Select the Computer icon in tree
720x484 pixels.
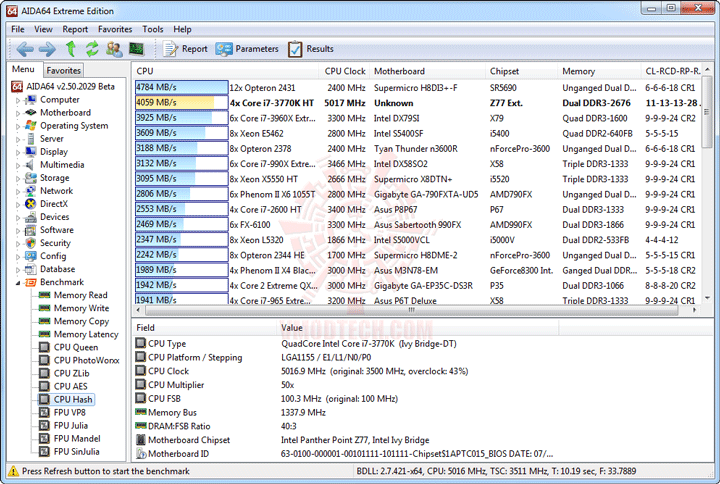(31, 100)
